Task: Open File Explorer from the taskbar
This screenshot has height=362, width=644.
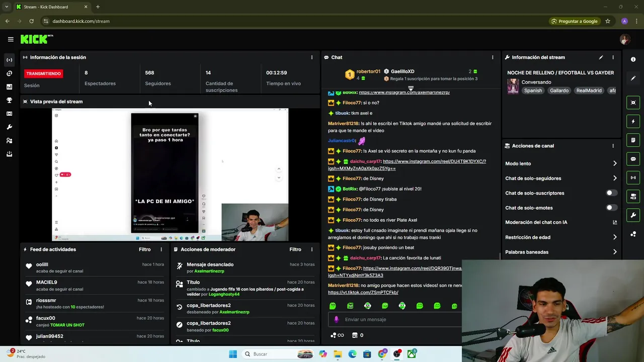Action: [x=338, y=354]
